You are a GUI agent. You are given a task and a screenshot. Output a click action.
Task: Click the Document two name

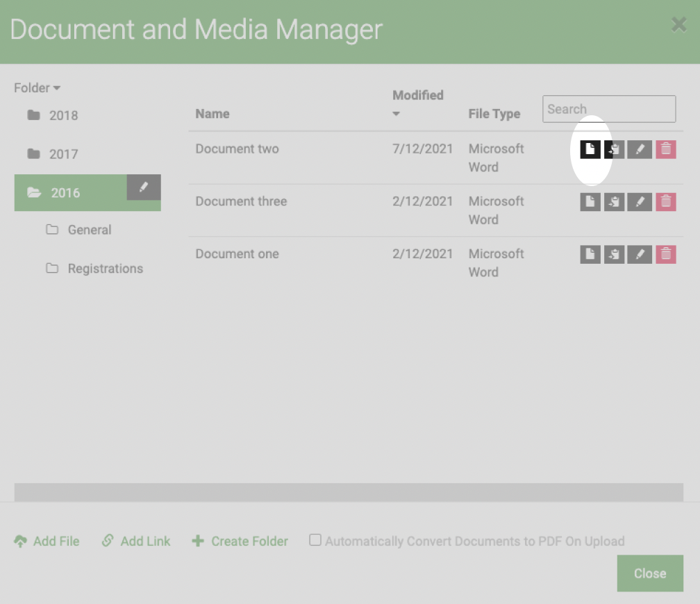click(x=237, y=149)
